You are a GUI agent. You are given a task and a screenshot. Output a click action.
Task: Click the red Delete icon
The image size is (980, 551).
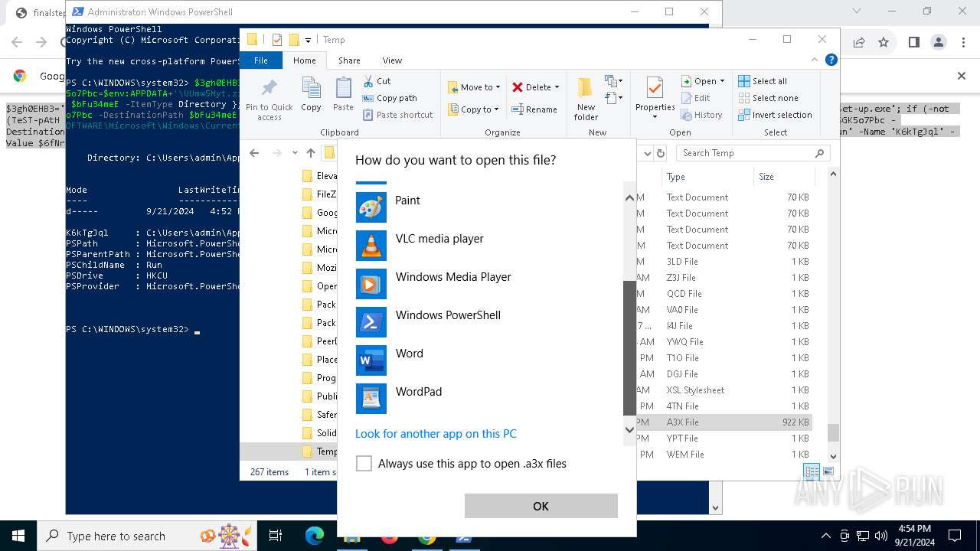[518, 87]
